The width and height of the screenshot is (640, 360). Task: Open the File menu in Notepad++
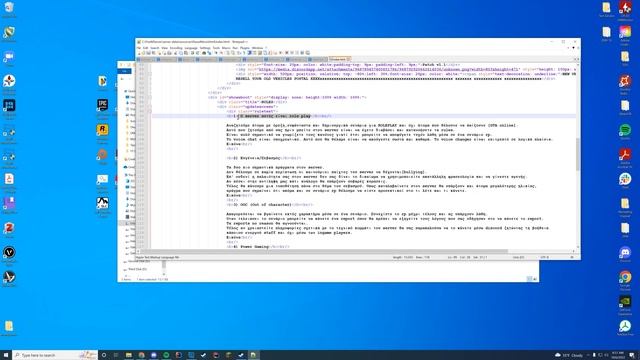[x=139, y=48]
